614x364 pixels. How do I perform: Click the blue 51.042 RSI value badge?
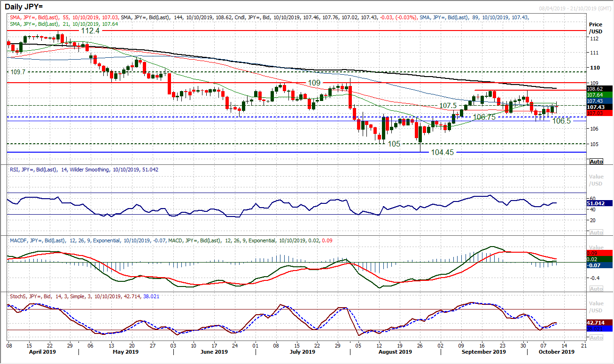click(597, 204)
